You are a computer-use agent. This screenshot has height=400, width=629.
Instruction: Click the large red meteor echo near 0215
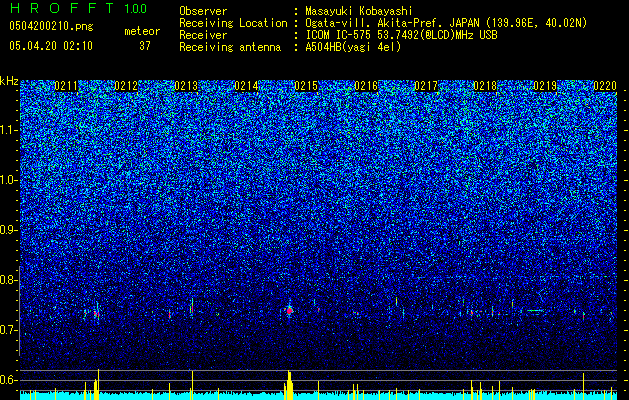pyautogui.click(x=289, y=311)
